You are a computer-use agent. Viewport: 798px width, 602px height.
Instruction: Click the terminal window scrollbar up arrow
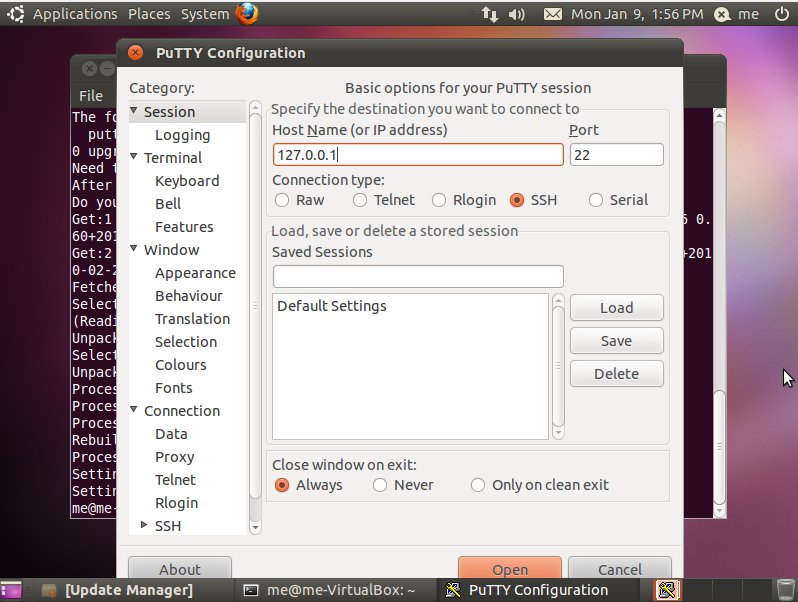coord(719,116)
